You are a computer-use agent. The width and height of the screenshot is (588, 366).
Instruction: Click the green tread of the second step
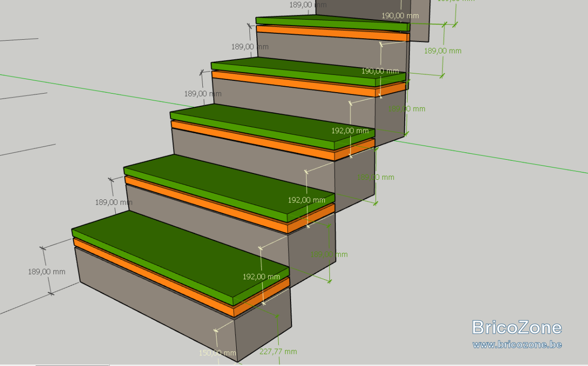pos(230,191)
